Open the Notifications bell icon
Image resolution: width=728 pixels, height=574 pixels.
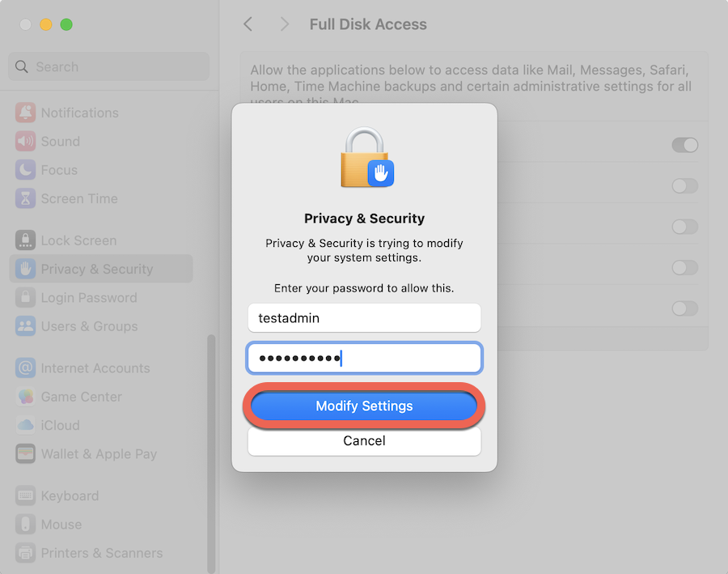pos(26,113)
